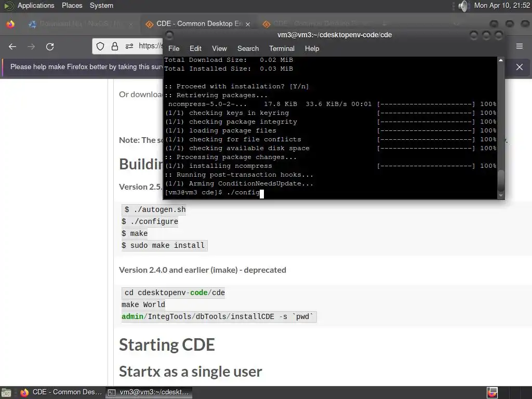Click 'Version 2.4.0 and earlier (imake) - deprecated' text

tap(203, 270)
